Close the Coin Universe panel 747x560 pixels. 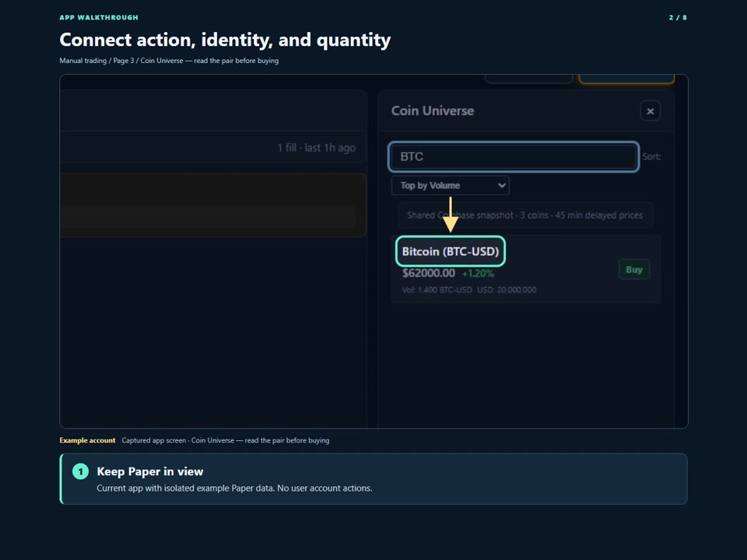pos(650,111)
